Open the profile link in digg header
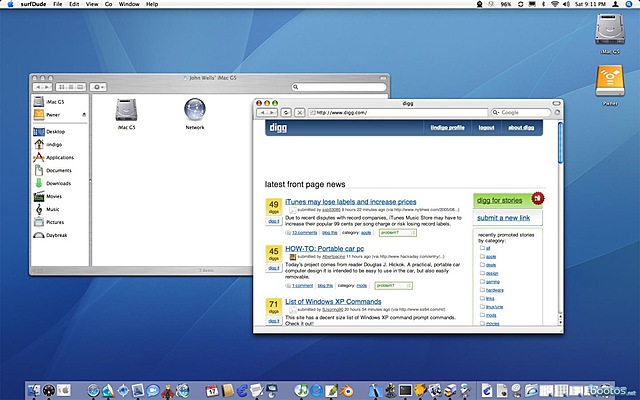Image resolution: width=640 pixels, height=400 pixels. (447, 128)
